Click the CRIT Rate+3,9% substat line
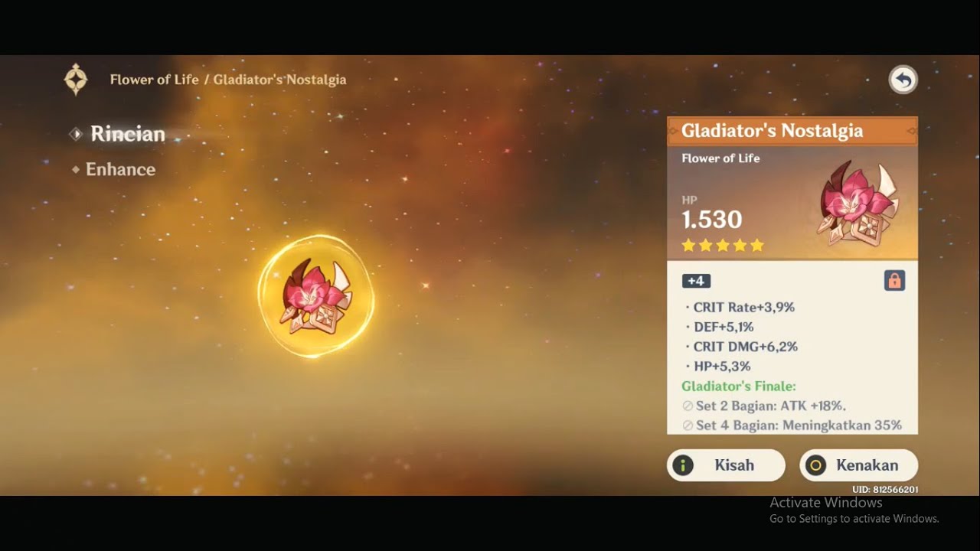Viewport: 980px width, 551px height. click(x=740, y=307)
